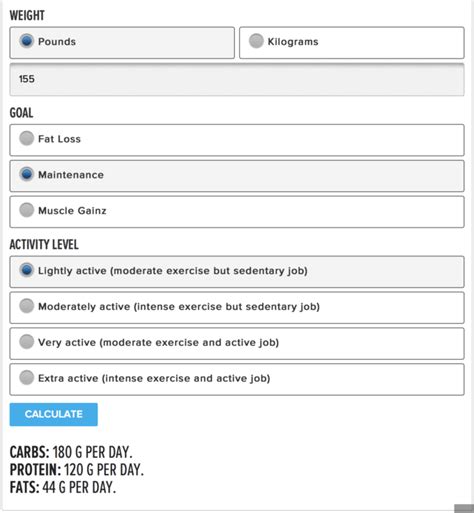Click the WEIGHT section heading
The width and height of the screenshot is (474, 513).
coord(27,15)
